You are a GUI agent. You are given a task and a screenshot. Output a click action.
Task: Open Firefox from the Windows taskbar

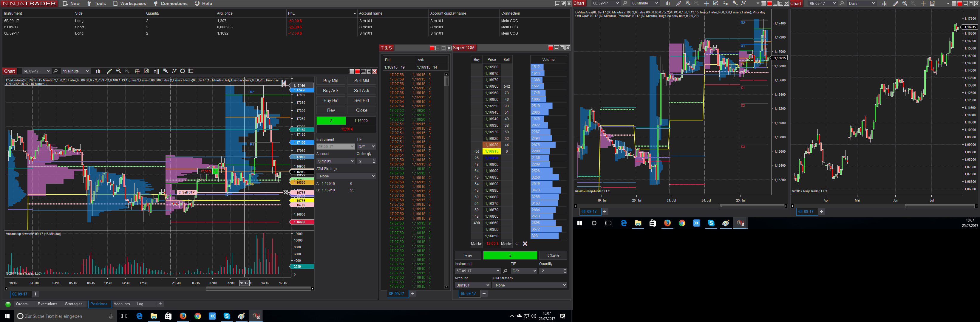pyautogui.click(x=183, y=316)
